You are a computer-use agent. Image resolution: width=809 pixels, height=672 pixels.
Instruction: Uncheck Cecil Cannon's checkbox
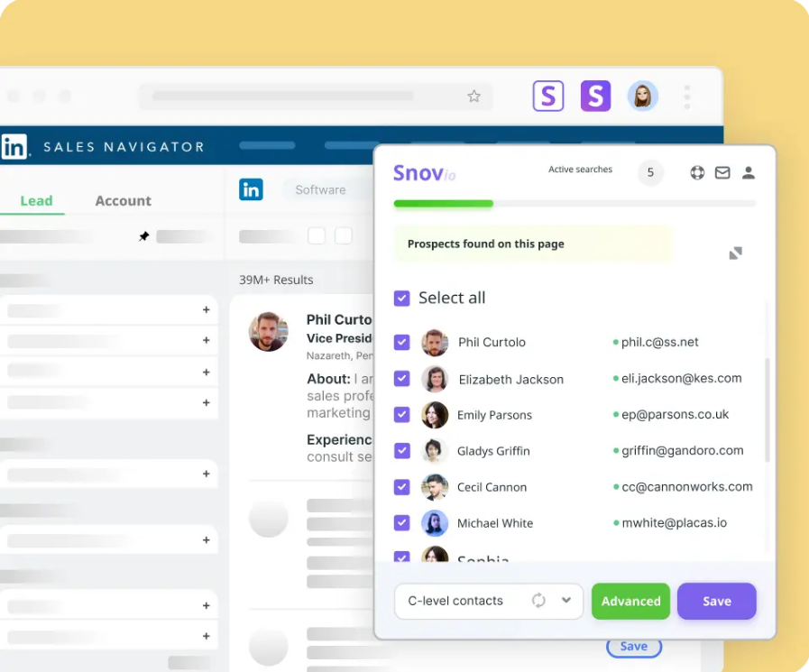coord(401,487)
